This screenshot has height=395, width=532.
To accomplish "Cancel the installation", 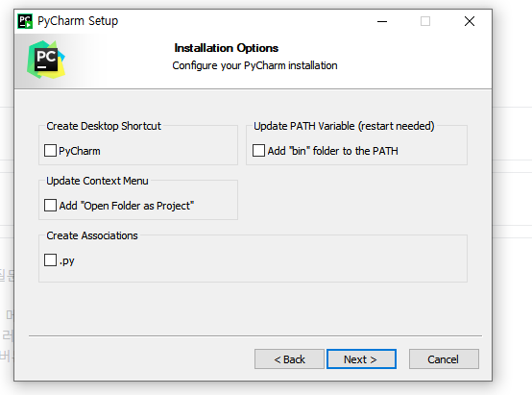I will pyautogui.click(x=444, y=359).
